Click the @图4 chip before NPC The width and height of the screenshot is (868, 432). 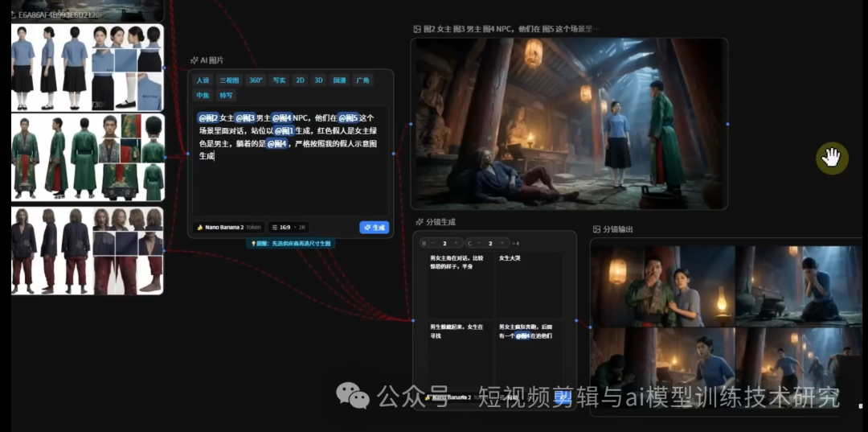[x=282, y=117]
